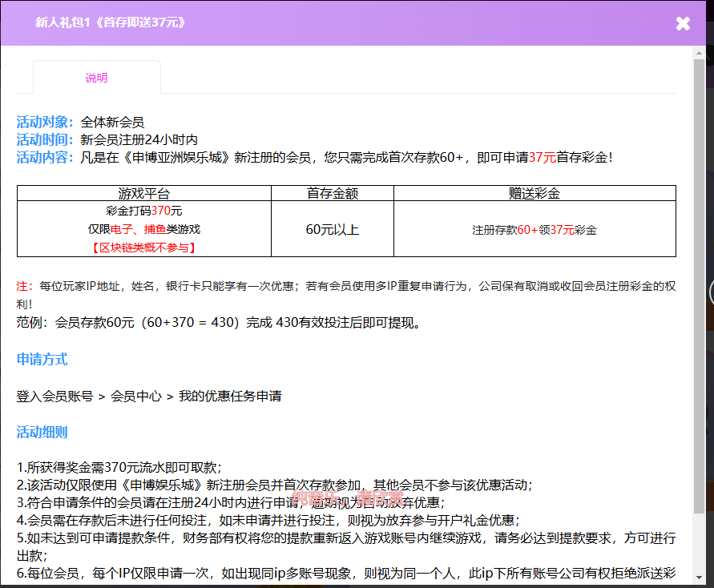Click the partially hidden circular icon at right edge
The width and height of the screenshot is (714, 588).
point(711,292)
